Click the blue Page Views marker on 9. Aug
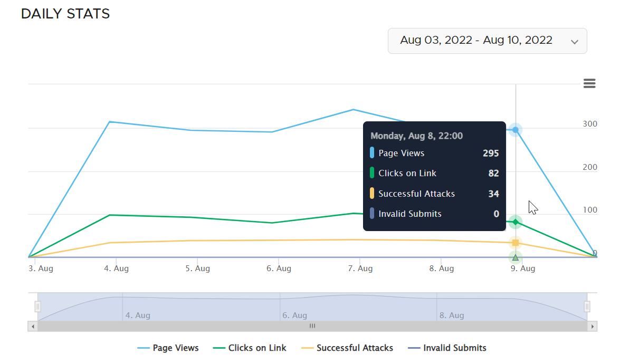Screen dimensions: 620x364 [516, 130]
